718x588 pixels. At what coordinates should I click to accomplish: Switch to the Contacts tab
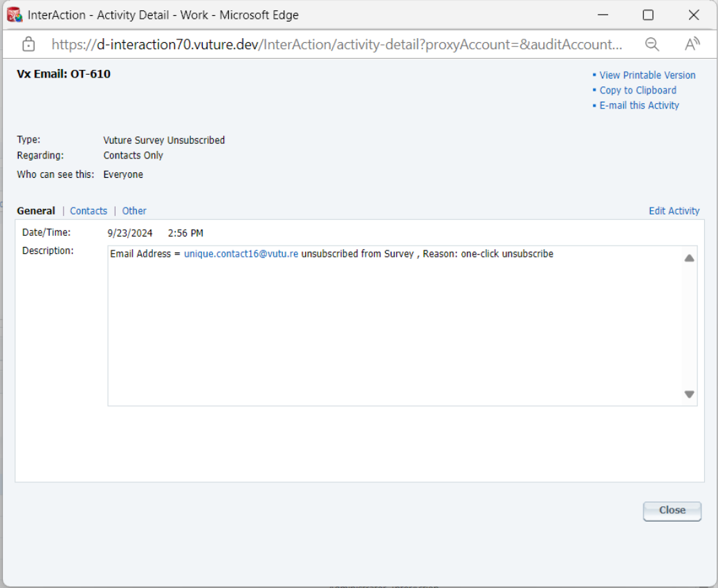coord(89,211)
